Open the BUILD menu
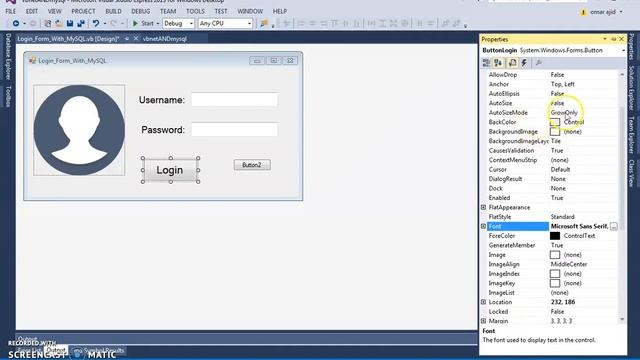This screenshot has width=640, height=360. pos(113,11)
